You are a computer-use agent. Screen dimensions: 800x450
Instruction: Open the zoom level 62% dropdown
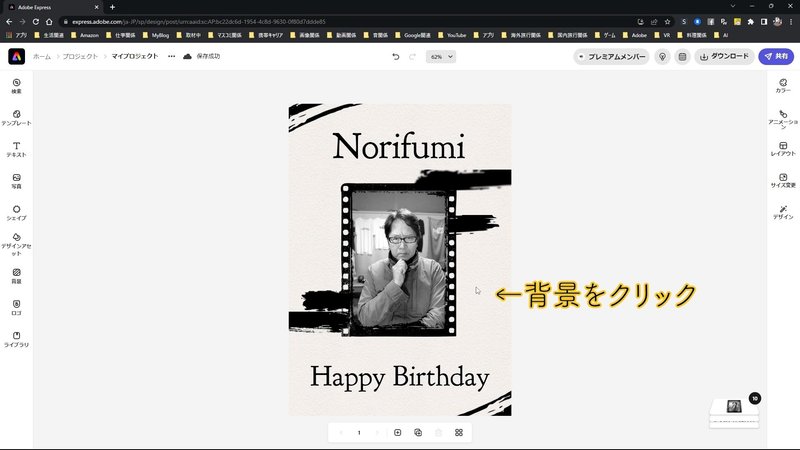(441, 57)
